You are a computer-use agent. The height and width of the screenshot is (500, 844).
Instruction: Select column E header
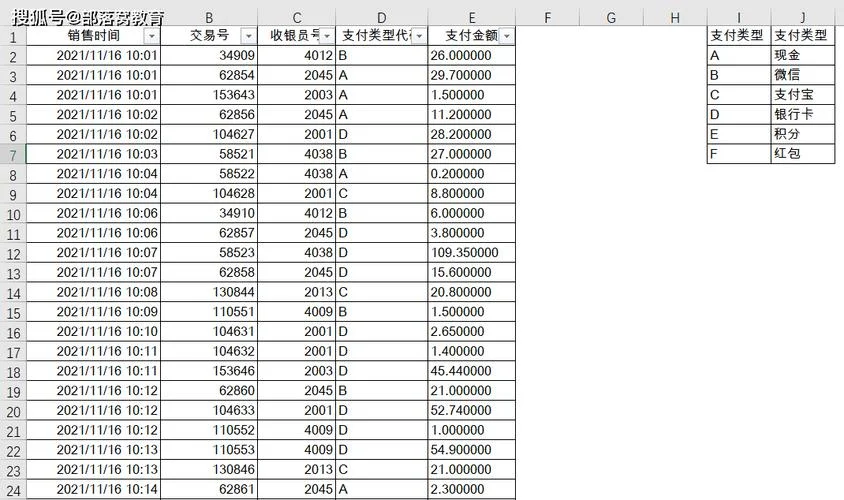coord(472,18)
